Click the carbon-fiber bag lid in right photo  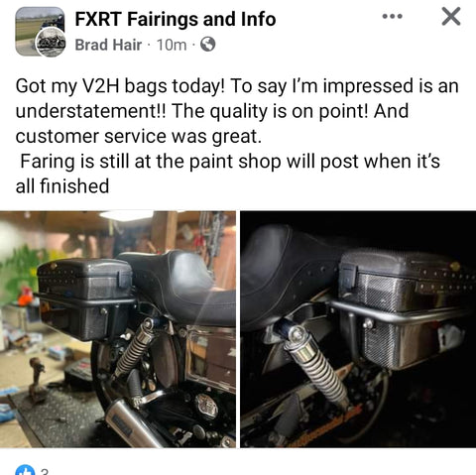pyautogui.click(x=405, y=263)
